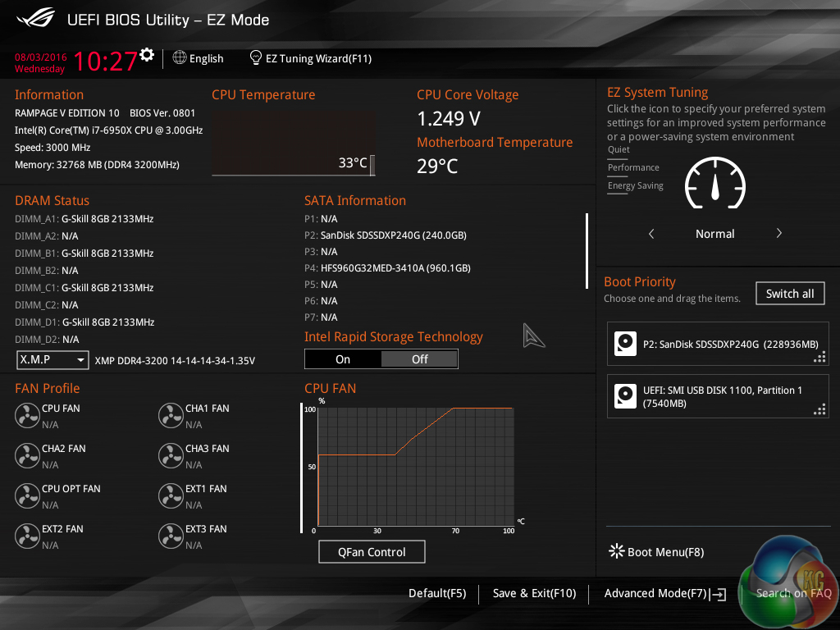Click the 29°C motherboard temperature value
840x630 pixels.
pyautogui.click(x=437, y=166)
